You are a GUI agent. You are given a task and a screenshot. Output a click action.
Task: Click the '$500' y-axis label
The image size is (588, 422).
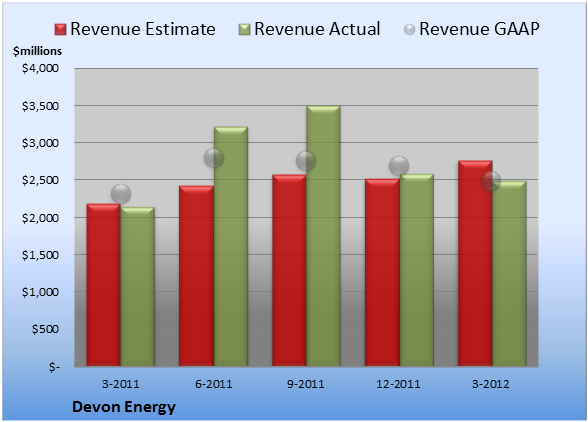45,329
